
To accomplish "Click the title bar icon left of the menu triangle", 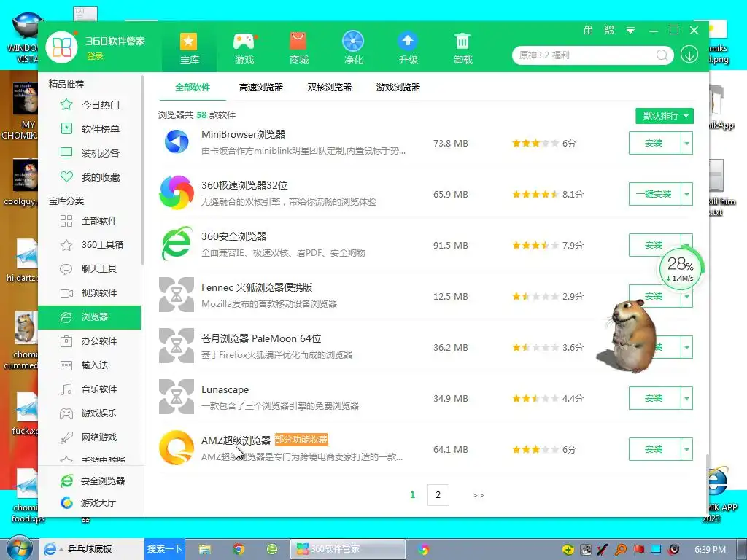I will [609, 31].
